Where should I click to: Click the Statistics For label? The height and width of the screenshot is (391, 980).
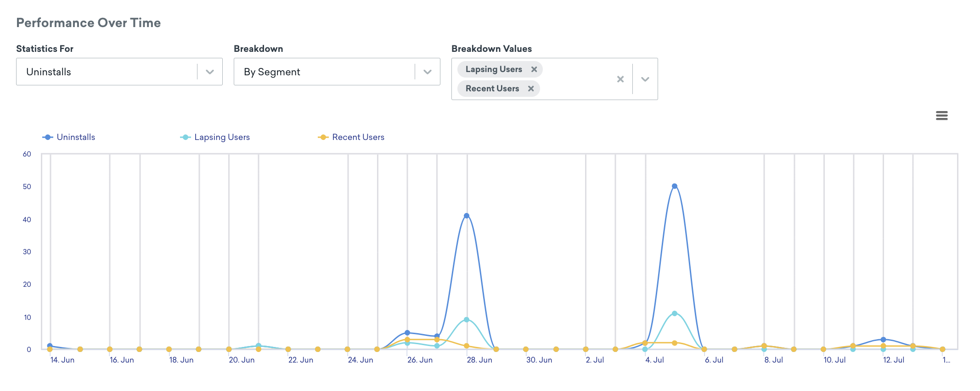(x=45, y=49)
